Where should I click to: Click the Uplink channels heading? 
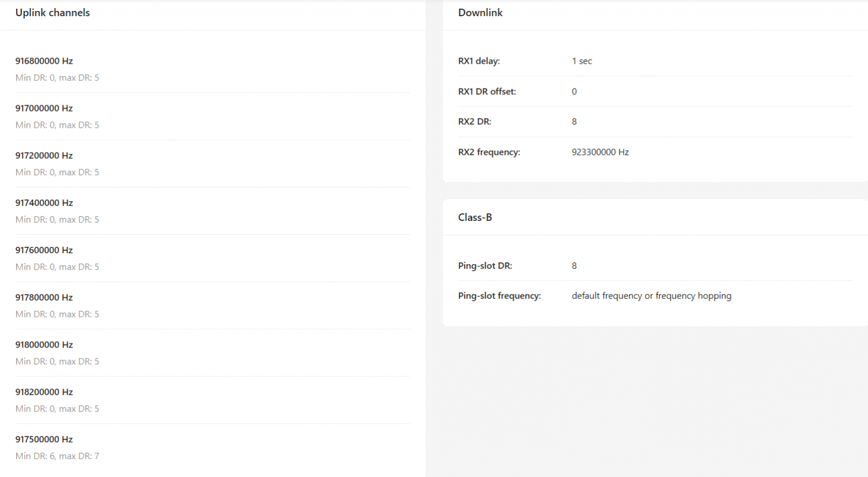(53, 13)
